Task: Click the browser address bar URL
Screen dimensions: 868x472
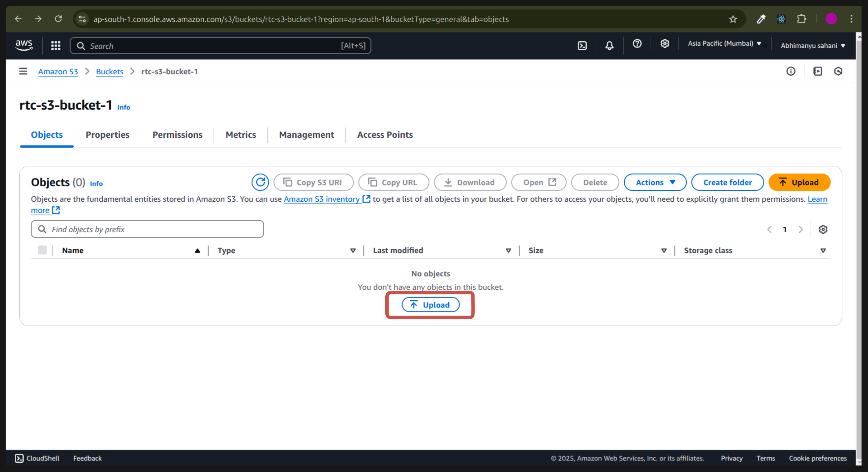Action: point(301,19)
